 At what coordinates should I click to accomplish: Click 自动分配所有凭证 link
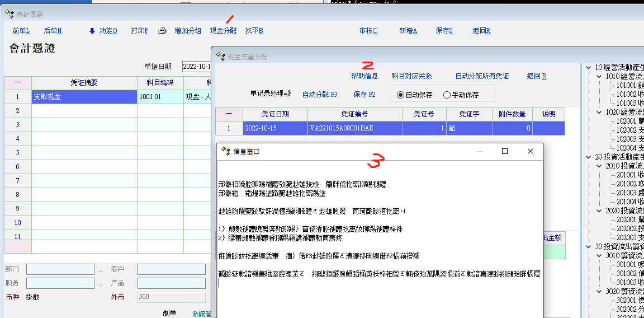coord(482,76)
